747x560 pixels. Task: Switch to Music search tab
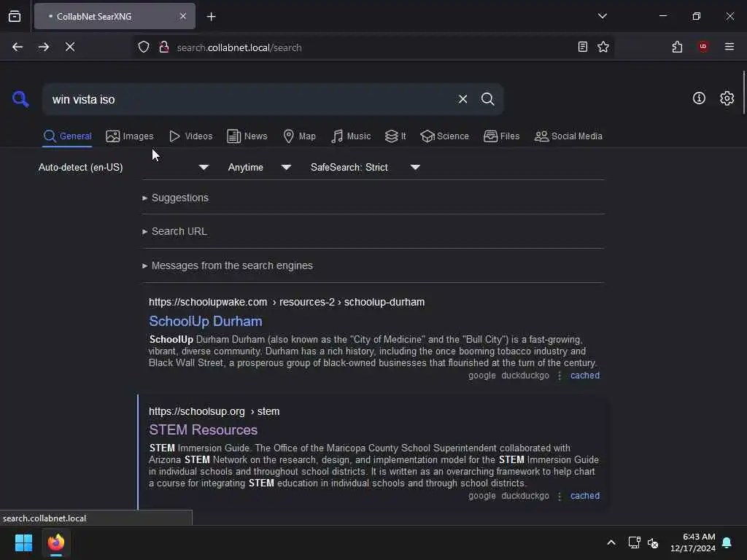(351, 136)
